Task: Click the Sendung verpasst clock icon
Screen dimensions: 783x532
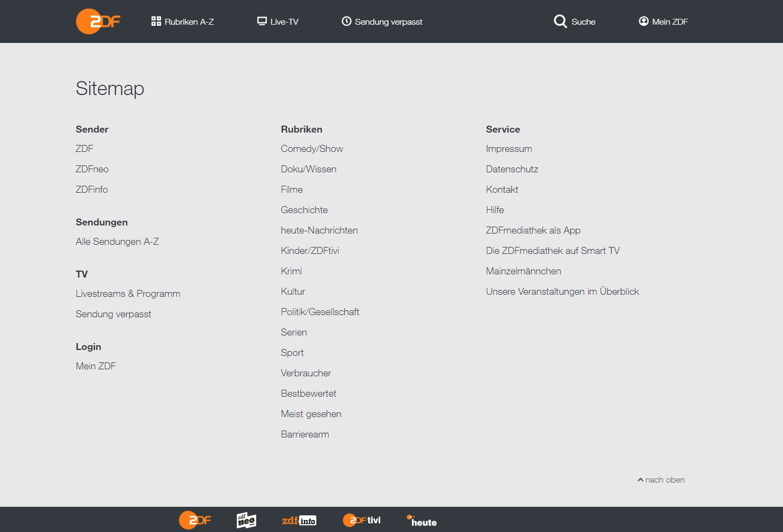Action: (347, 21)
